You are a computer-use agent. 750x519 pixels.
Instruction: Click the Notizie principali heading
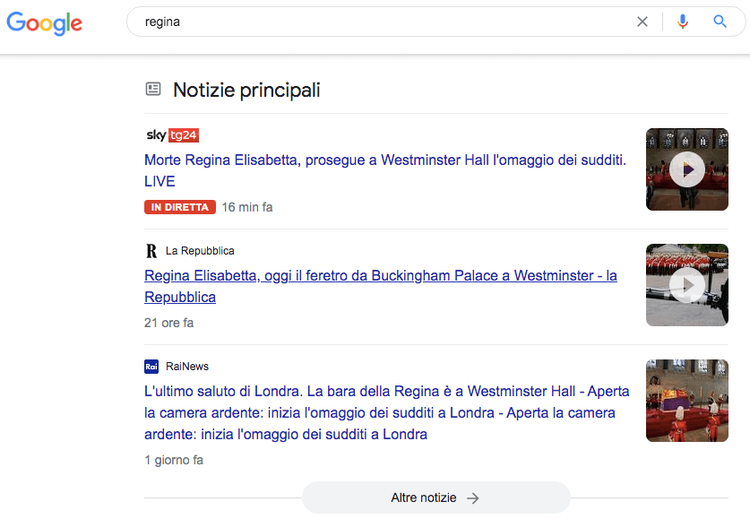pos(247,90)
